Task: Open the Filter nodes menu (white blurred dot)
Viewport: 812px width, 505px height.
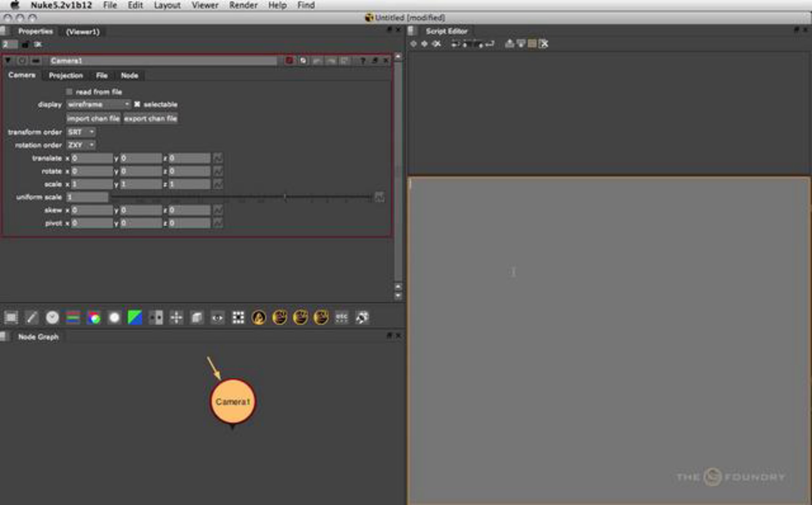Action: pos(114,318)
